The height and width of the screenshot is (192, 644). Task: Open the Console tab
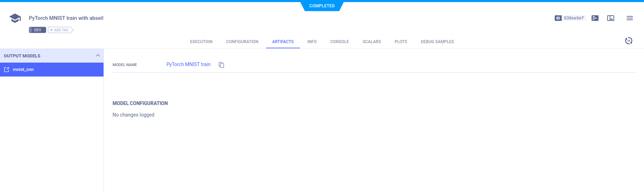tap(339, 42)
